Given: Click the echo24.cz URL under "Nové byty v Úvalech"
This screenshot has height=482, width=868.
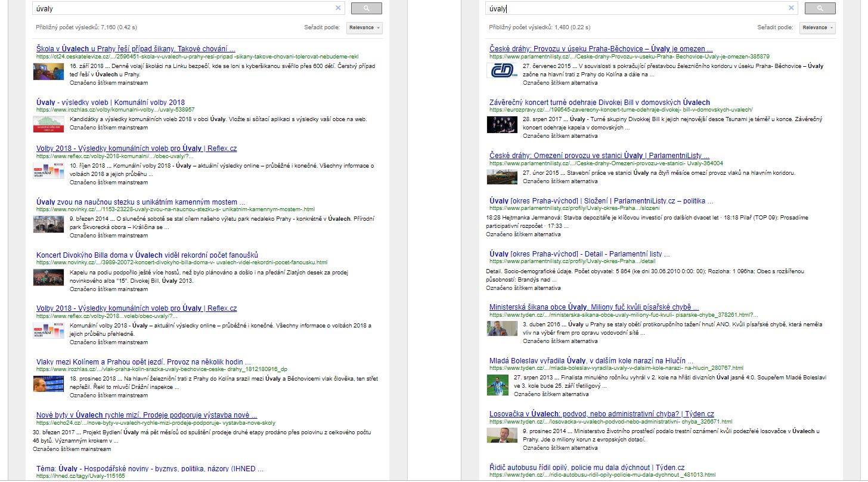Looking at the screenshot, I should coord(156,423).
